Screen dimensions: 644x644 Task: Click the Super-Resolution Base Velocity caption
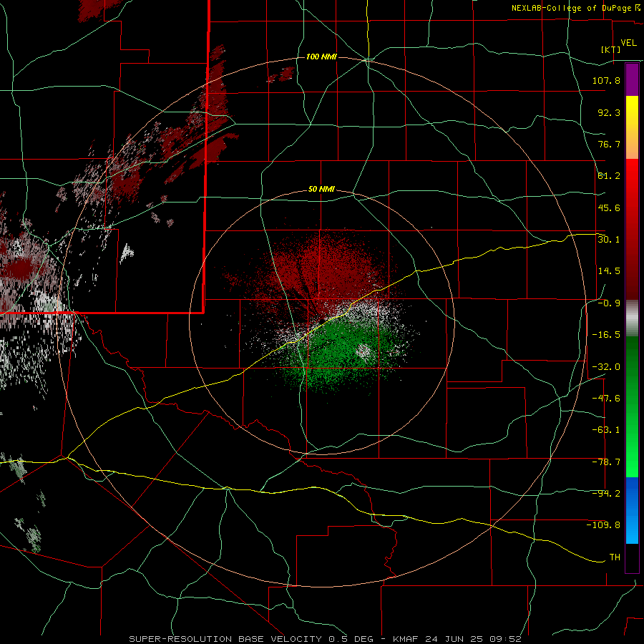tap(326, 639)
